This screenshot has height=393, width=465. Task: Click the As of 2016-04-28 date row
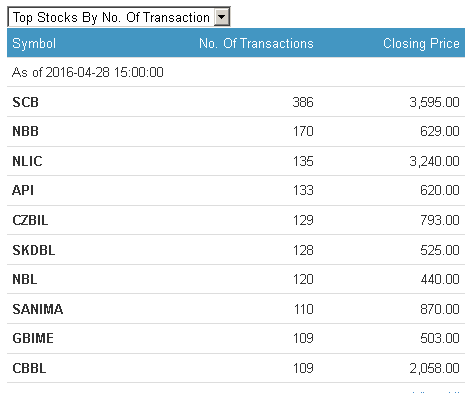point(236,72)
